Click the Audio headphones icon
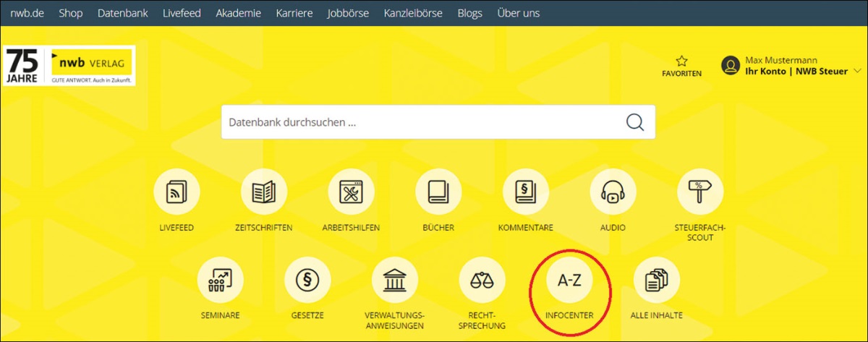This screenshot has height=342, width=868. (x=613, y=192)
